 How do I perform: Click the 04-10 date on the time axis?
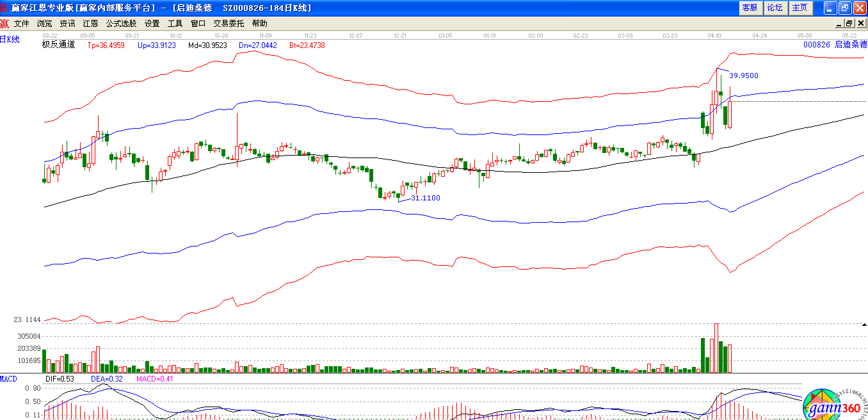point(715,36)
